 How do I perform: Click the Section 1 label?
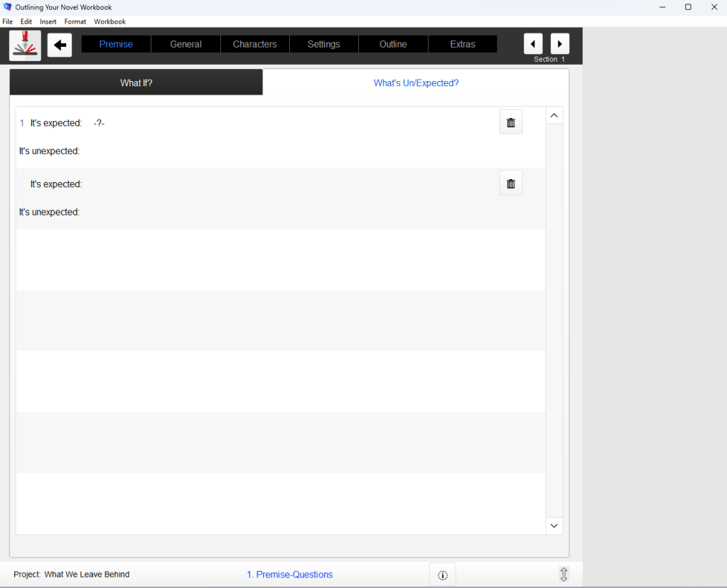(x=549, y=59)
